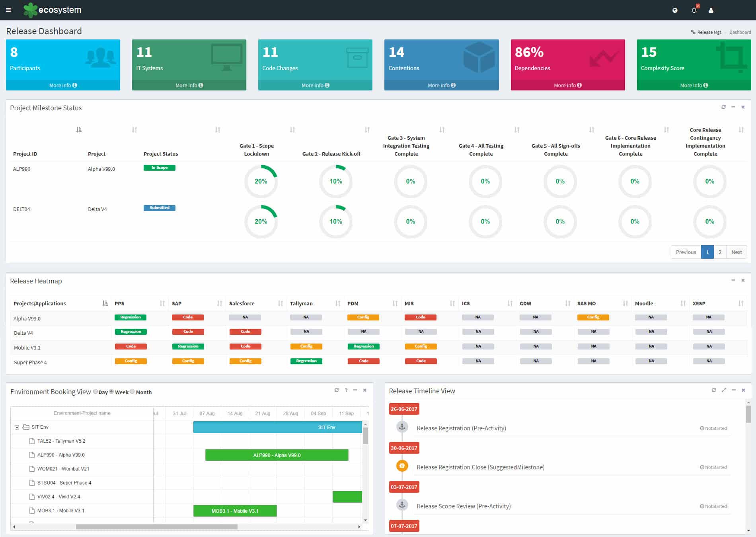756x537 pixels.
Task: Open More info on IT Systems card
Action: coord(189,85)
